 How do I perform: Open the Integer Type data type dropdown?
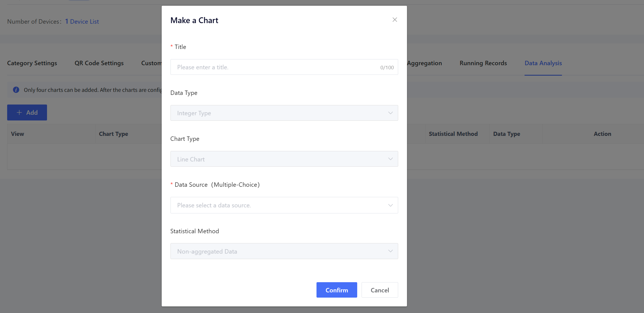(x=275, y=113)
